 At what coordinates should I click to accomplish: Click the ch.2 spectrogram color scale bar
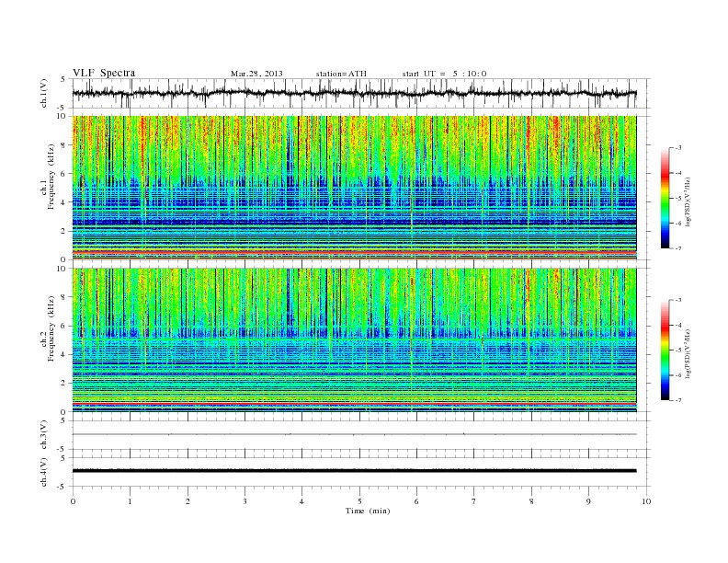point(665,350)
